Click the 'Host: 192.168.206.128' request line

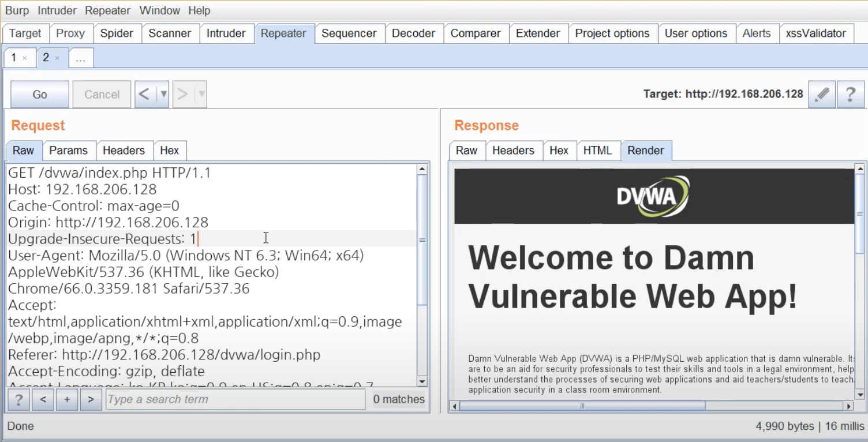[83, 189]
